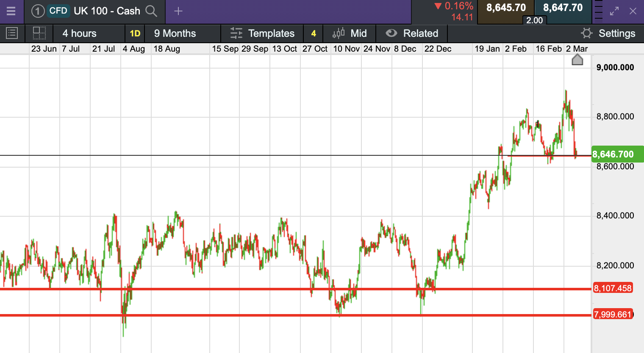Click the UK 100 - Cash instrument name

107,11
